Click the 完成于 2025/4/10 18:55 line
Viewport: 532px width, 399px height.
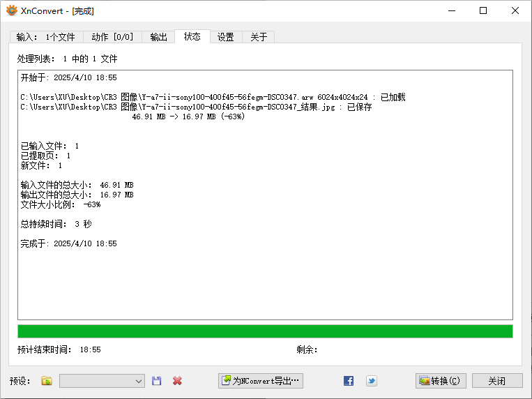click(x=68, y=243)
